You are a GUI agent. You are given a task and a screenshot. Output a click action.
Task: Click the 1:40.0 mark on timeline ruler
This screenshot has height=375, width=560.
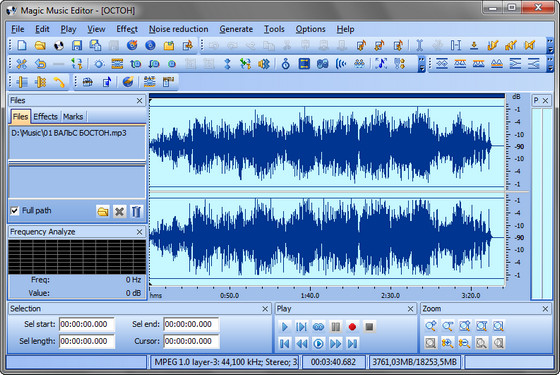click(x=310, y=295)
